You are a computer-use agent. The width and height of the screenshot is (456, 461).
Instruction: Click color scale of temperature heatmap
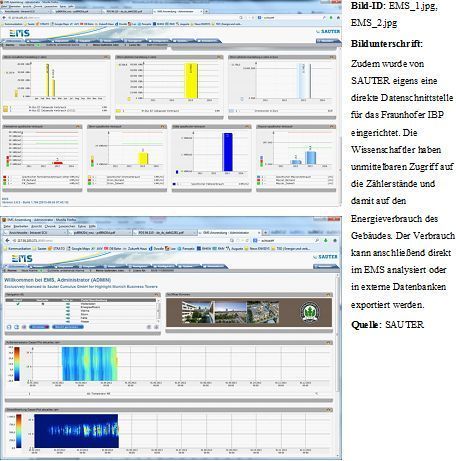point(17,364)
